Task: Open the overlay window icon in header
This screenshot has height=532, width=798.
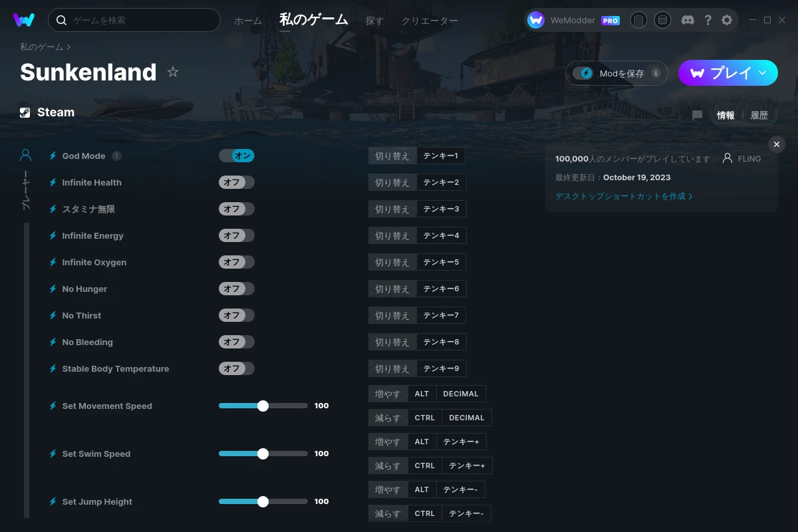Action: coord(662,20)
